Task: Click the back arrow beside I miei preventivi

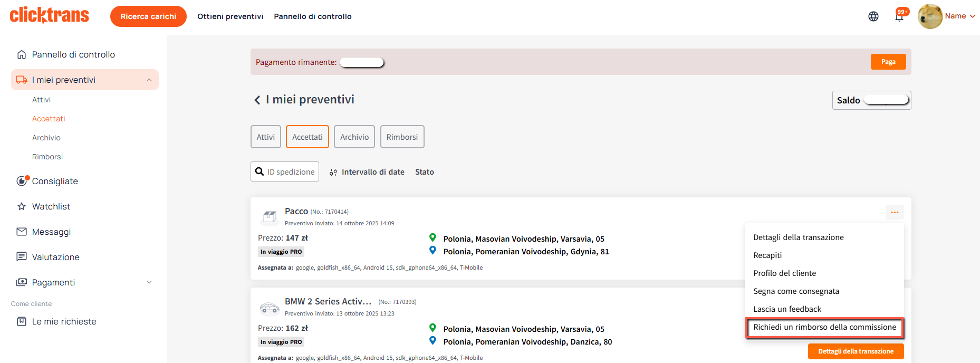Action: (x=257, y=100)
